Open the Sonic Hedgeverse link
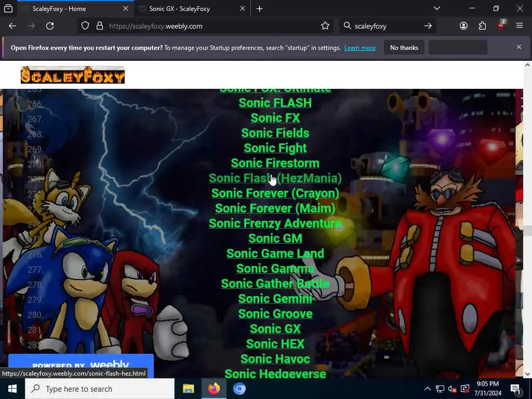 click(x=275, y=373)
